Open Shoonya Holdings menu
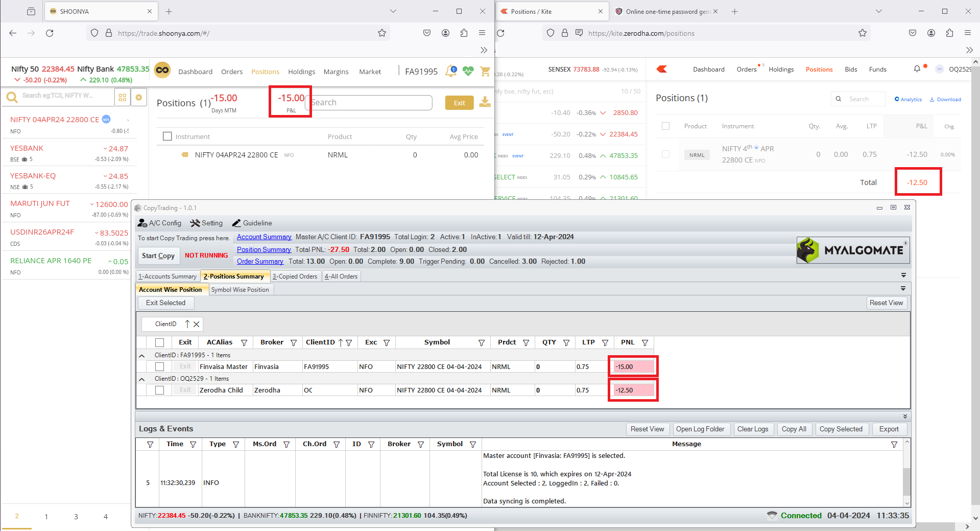980x531 pixels. 301,72
